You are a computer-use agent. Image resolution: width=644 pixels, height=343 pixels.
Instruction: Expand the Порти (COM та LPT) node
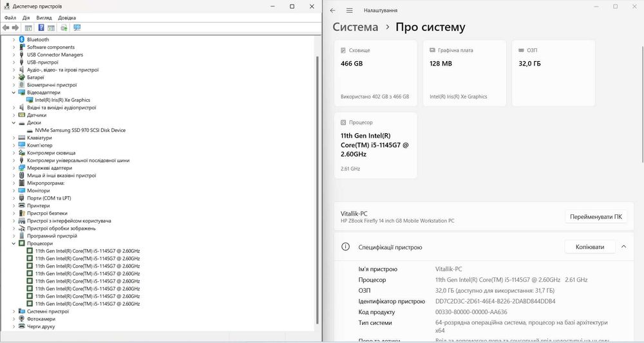[x=14, y=198]
